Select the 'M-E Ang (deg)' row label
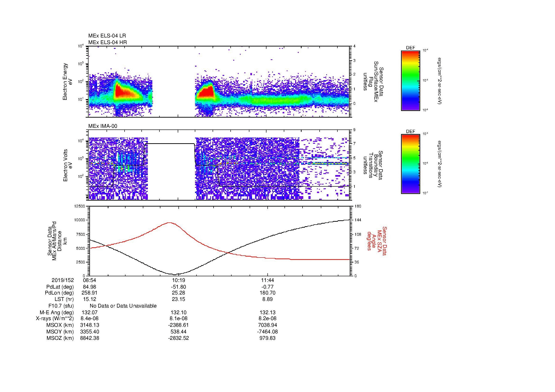Image resolution: width=555 pixels, height=392 pixels. (57, 313)
